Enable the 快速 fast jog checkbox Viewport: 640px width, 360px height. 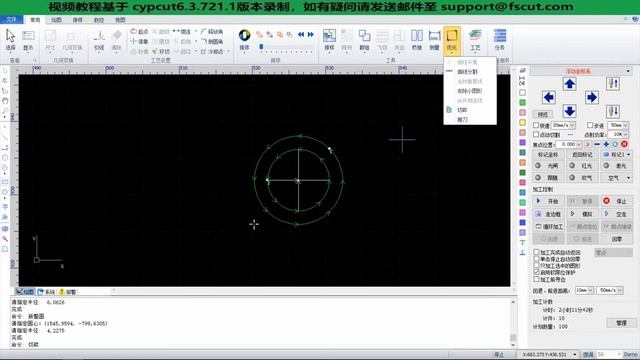click(x=536, y=125)
